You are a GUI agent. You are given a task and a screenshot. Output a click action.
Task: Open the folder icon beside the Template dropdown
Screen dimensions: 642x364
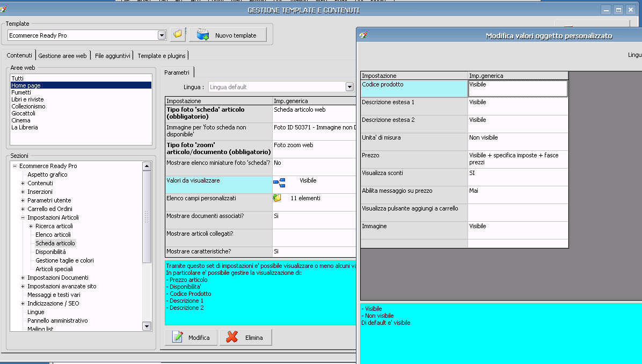click(x=178, y=34)
